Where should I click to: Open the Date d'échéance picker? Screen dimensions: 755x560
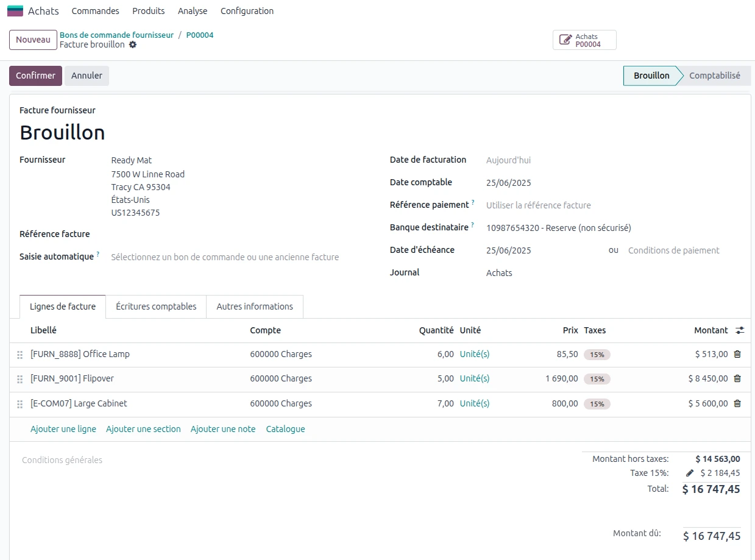pyautogui.click(x=542, y=250)
